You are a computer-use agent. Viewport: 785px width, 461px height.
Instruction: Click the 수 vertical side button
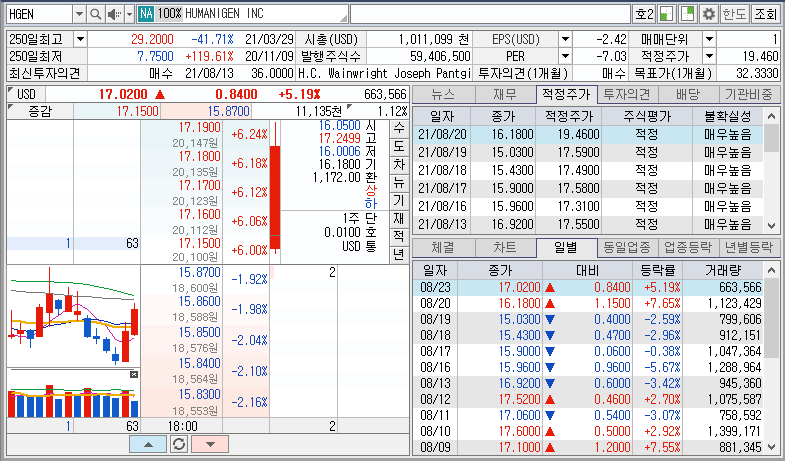tap(399, 128)
